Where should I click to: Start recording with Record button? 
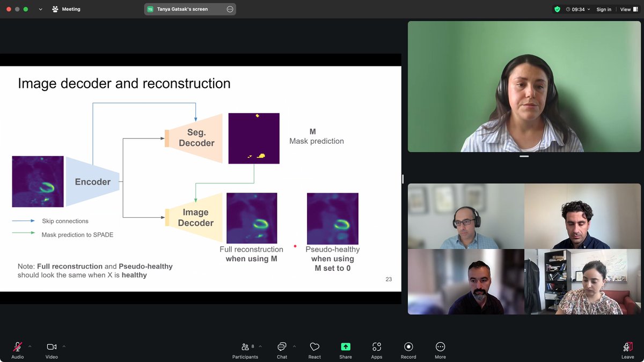click(x=408, y=350)
